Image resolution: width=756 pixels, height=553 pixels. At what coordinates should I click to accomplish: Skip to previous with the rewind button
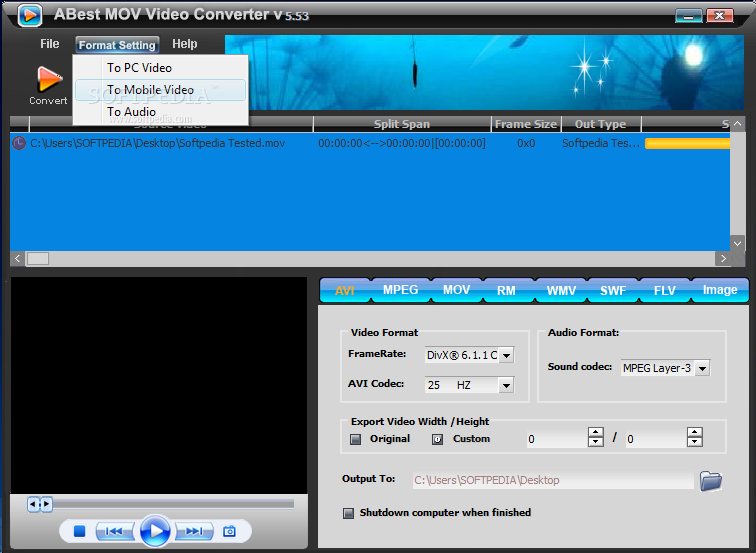tap(114, 531)
